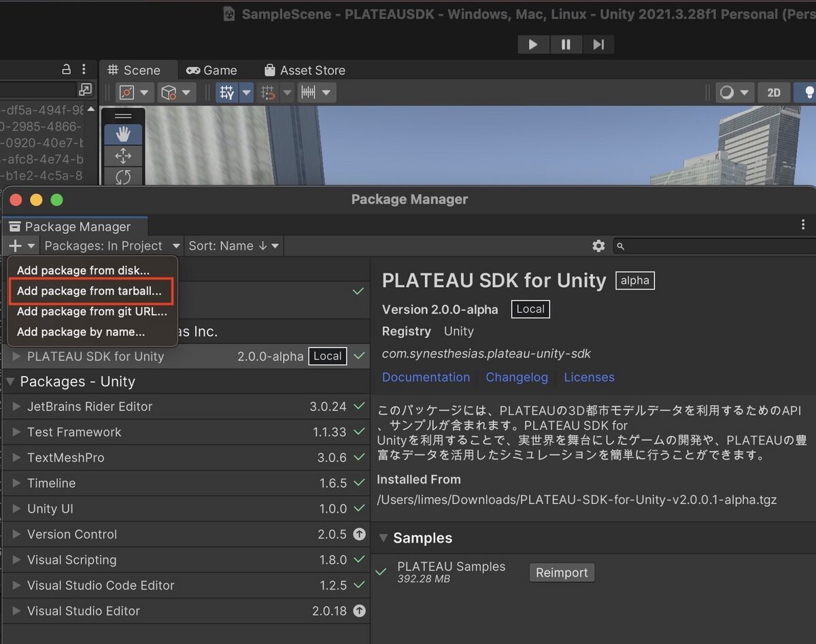The image size is (816, 644).
Task: Collapse the Packages - Unity section
Action: coord(10,382)
